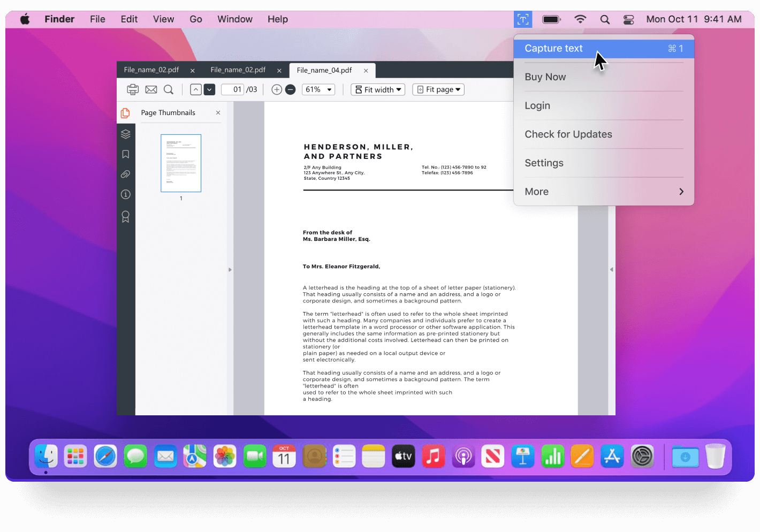Select the Stamps sidebar icon

coord(126,216)
